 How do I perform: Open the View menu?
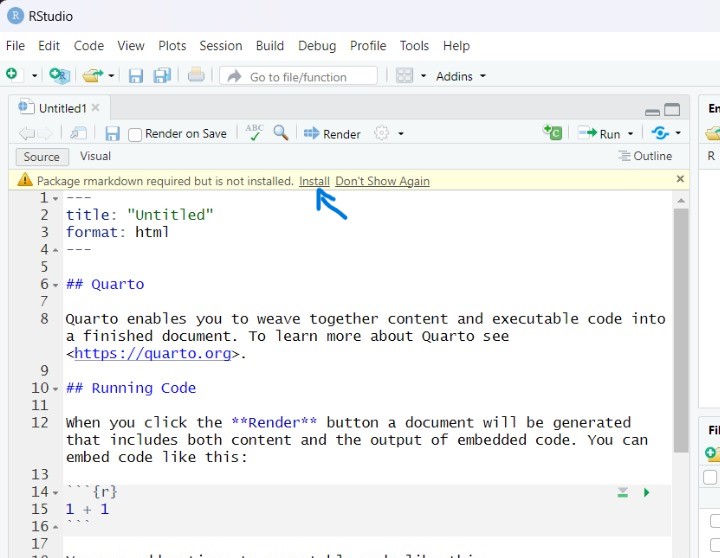click(131, 46)
